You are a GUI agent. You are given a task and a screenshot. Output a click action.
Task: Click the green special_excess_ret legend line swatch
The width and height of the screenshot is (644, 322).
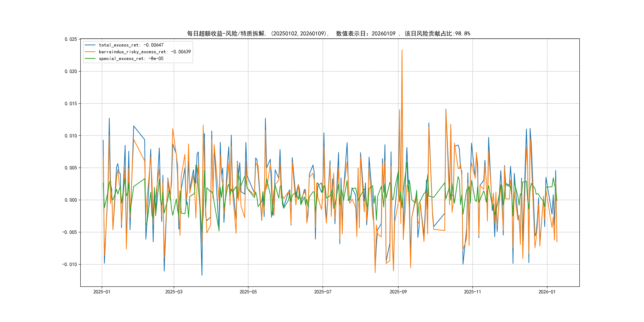click(90, 58)
